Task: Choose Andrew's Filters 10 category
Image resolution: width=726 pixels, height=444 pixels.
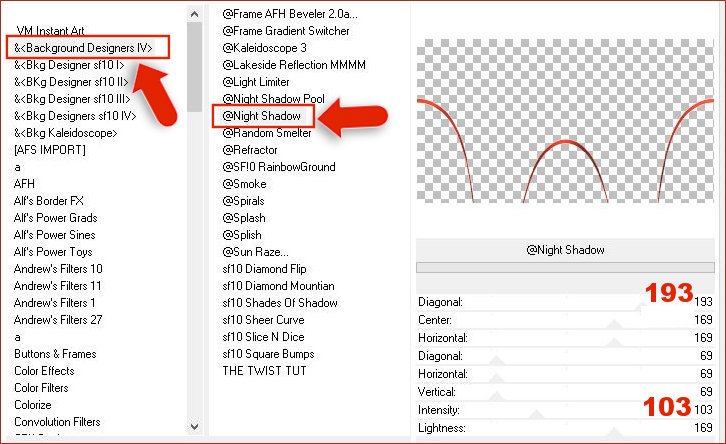Action: pos(58,268)
